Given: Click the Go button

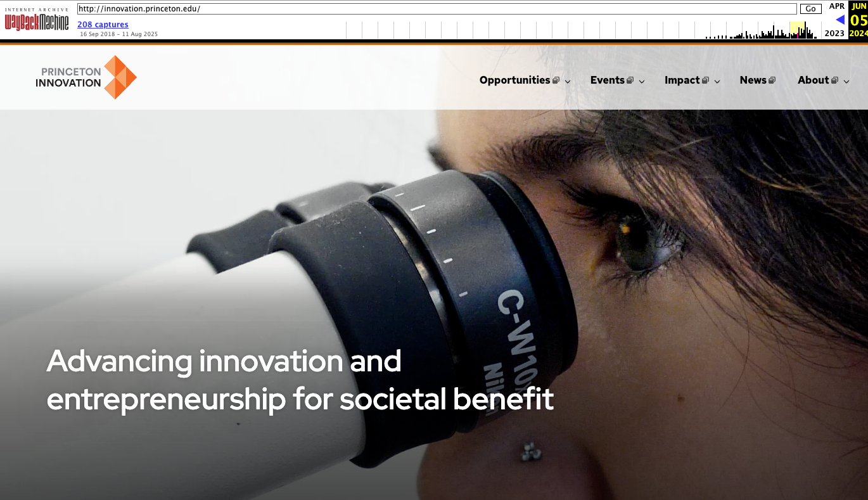Looking at the screenshot, I should (x=810, y=9).
